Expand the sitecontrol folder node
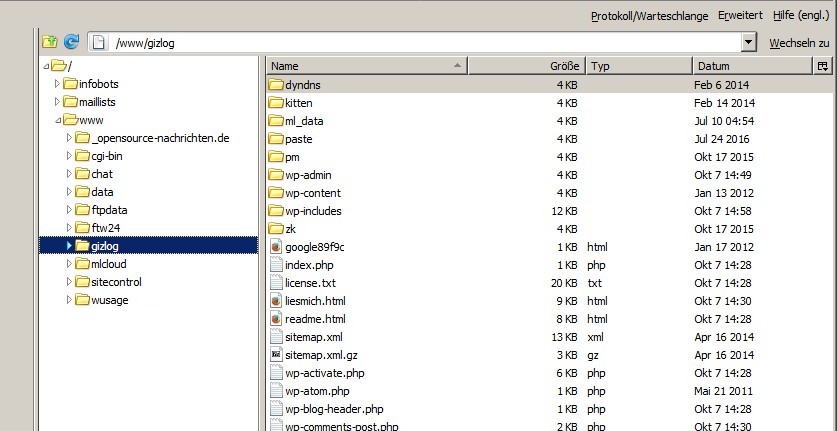The height and width of the screenshot is (431, 837). (69, 281)
